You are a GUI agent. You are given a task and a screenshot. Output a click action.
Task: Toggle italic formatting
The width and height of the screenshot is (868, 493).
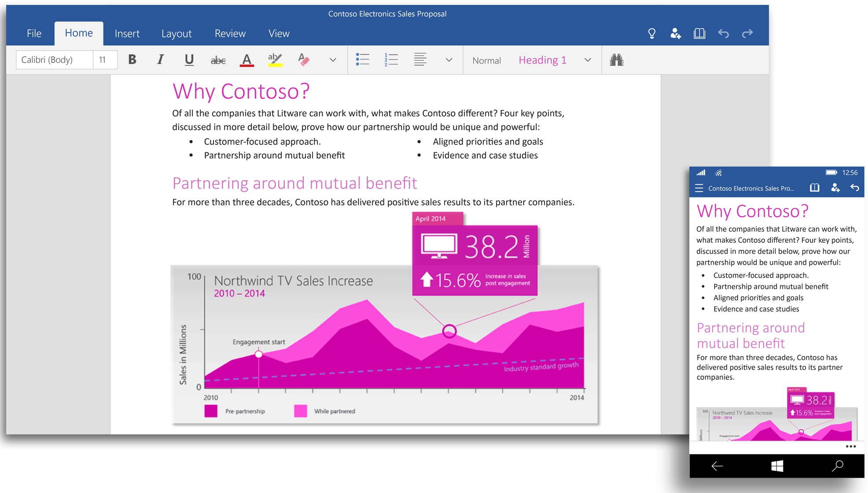tap(160, 60)
